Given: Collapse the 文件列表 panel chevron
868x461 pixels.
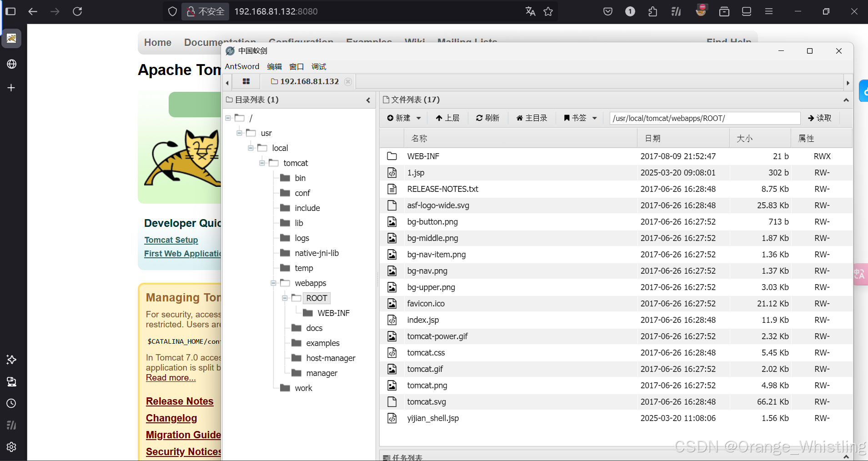Looking at the screenshot, I should (x=846, y=100).
